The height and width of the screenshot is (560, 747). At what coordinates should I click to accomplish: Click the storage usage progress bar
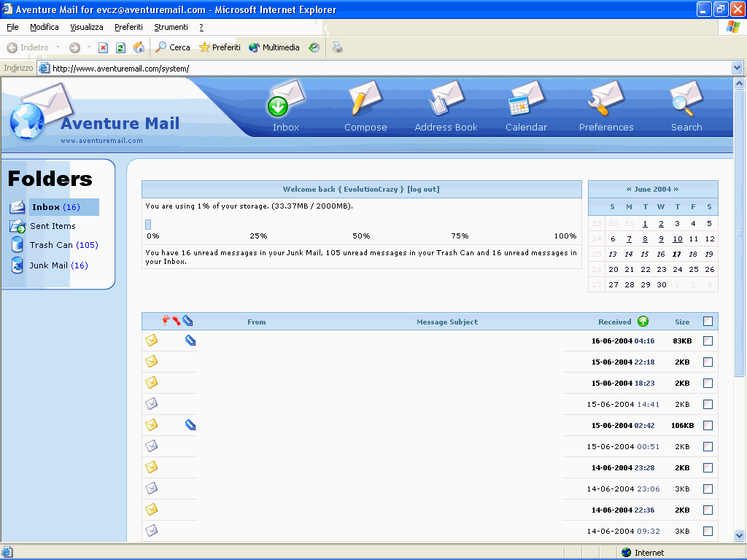click(148, 225)
